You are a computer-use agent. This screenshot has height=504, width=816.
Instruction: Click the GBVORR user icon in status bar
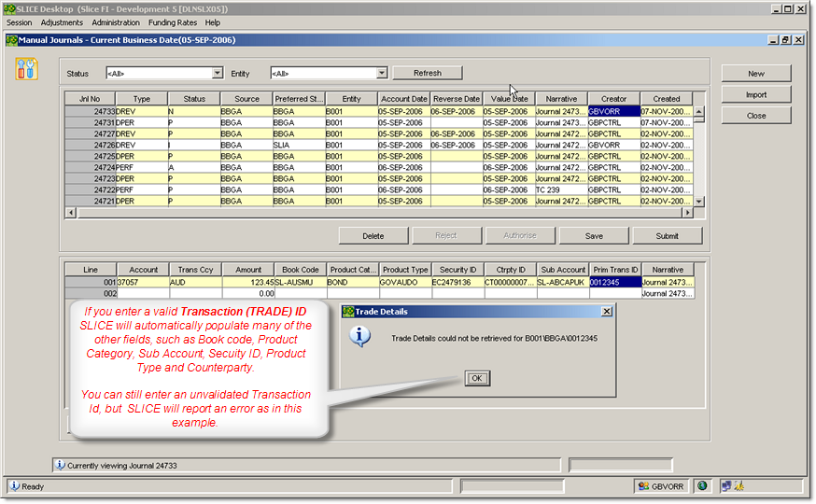tap(644, 486)
